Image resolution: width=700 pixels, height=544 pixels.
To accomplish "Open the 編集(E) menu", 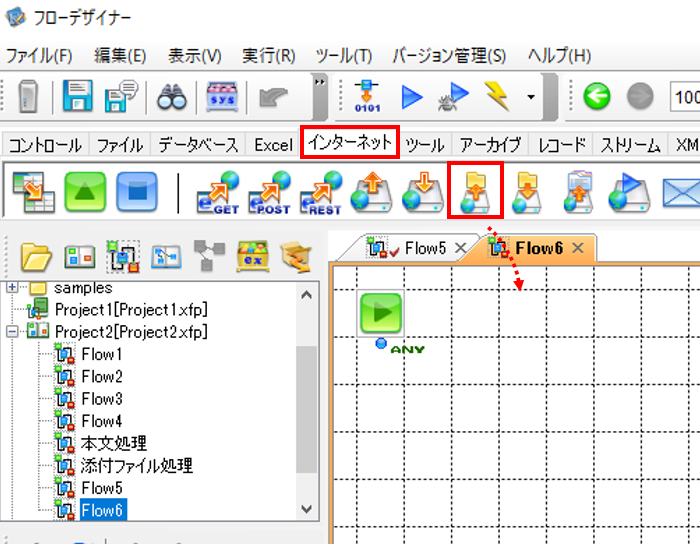I will [120, 56].
